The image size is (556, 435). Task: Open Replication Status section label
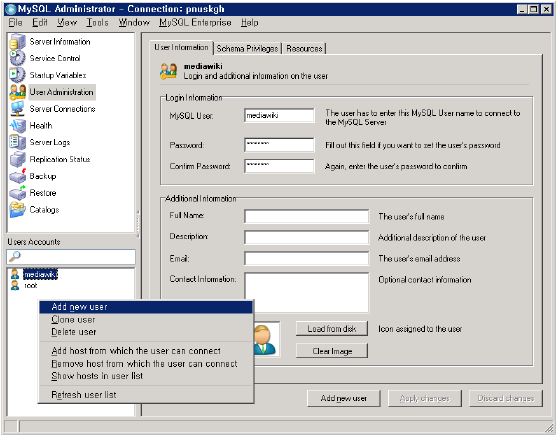click(x=60, y=159)
